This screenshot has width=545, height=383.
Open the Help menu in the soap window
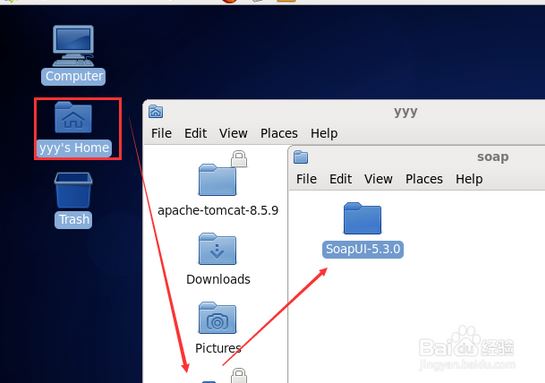tap(469, 179)
